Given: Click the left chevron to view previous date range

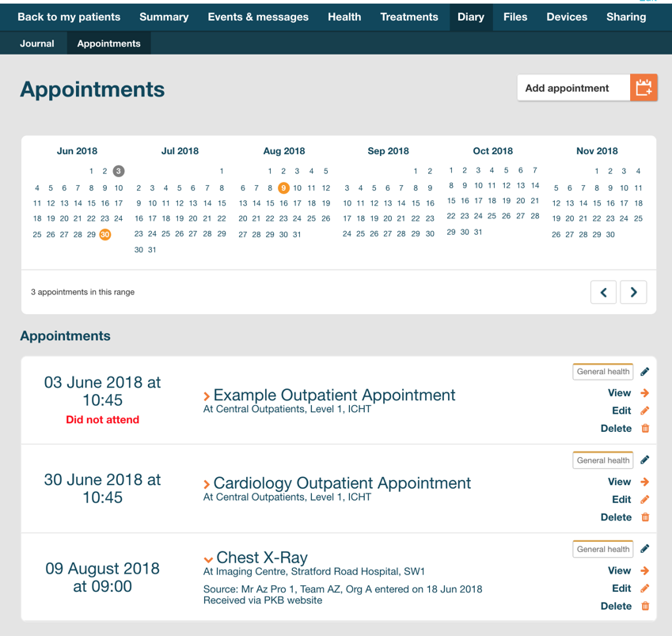Looking at the screenshot, I should (x=604, y=292).
